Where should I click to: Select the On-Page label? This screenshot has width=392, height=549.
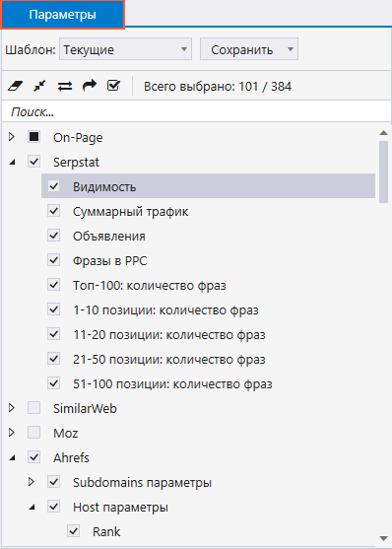[78, 138]
